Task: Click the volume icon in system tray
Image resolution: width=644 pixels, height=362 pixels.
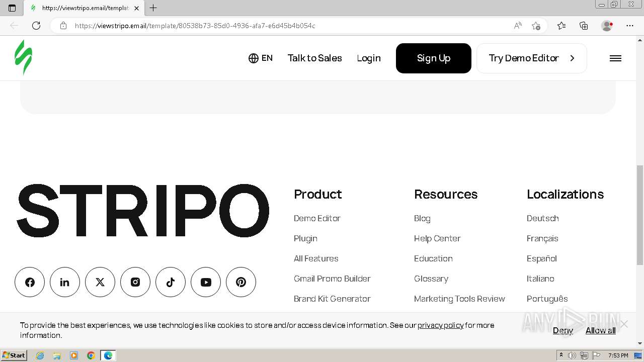Action: [x=572, y=355]
